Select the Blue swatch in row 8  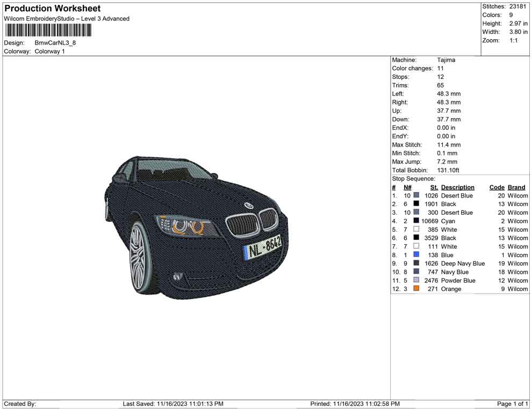[416, 254]
